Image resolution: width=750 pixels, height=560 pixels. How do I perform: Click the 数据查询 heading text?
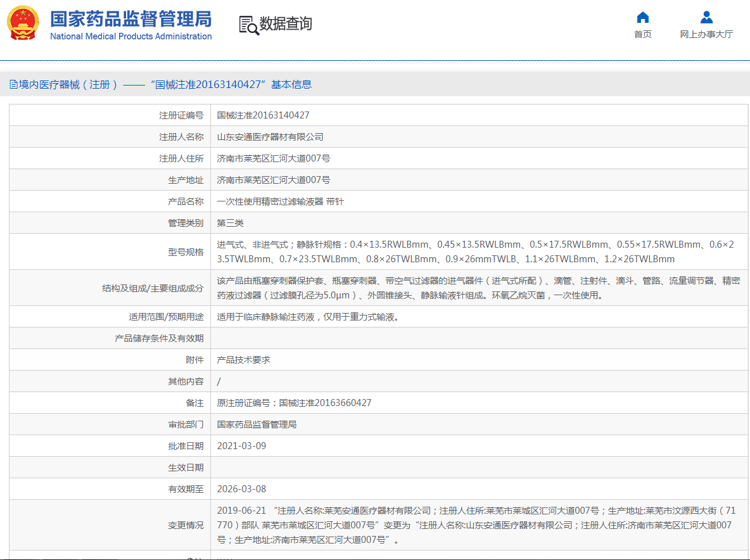286,24
